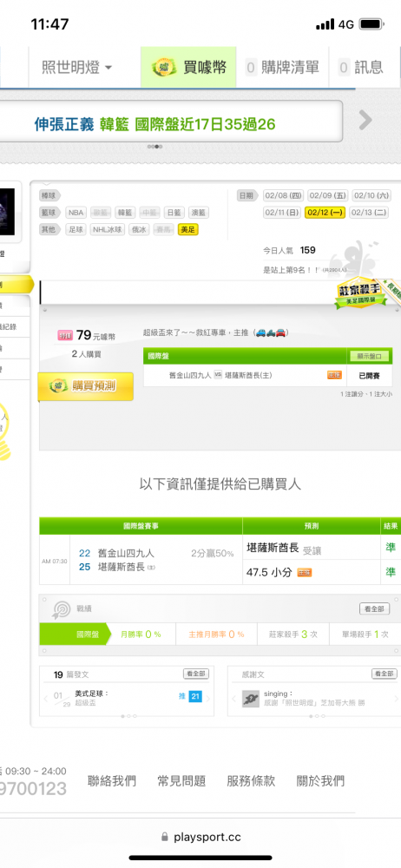The image size is (401, 868).
Task: Click the target 戰績 icon
Action: pos(60,609)
